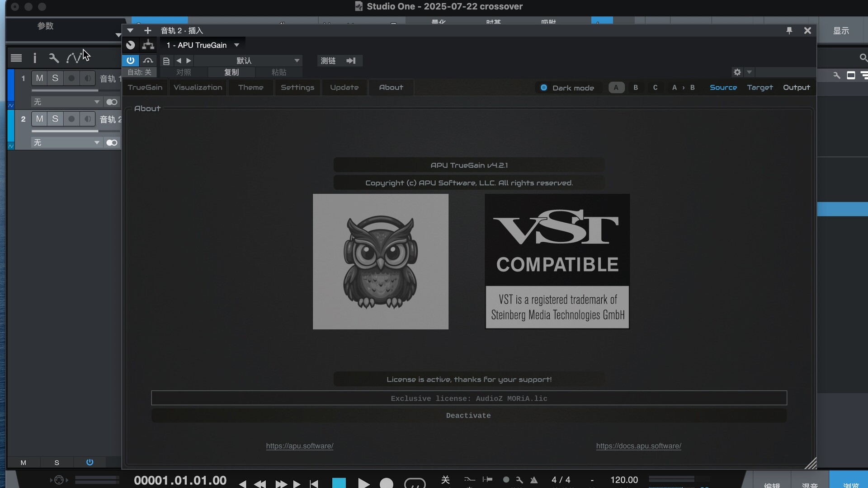Toggle automation envelope icon on track 2
This screenshot has height=488, width=868.
pos(11,146)
